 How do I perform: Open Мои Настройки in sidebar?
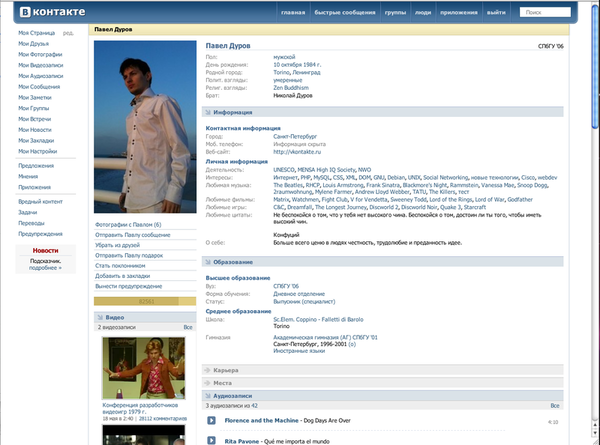[x=38, y=151]
